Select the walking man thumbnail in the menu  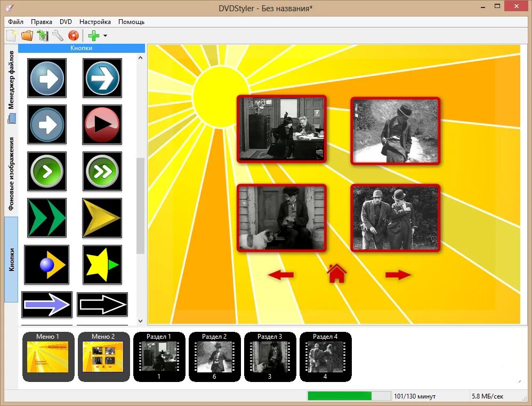tap(395, 131)
